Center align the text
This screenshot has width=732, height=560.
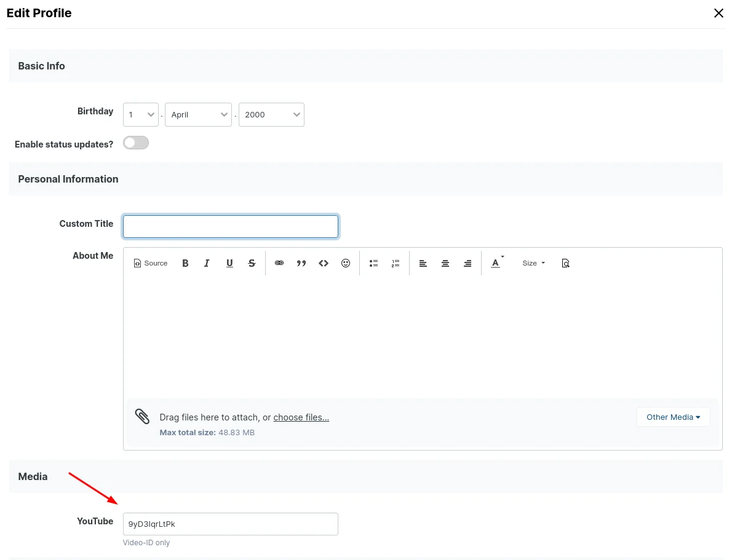pyautogui.click(x=445, y=263)
